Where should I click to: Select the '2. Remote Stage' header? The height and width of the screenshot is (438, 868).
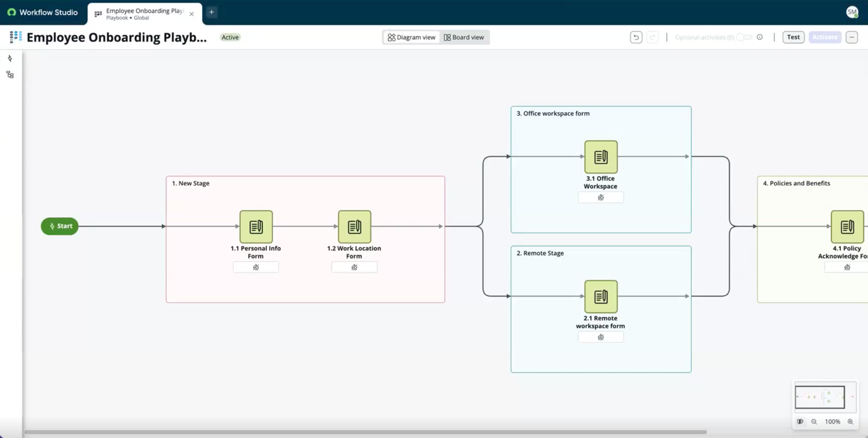click(540, 253)
